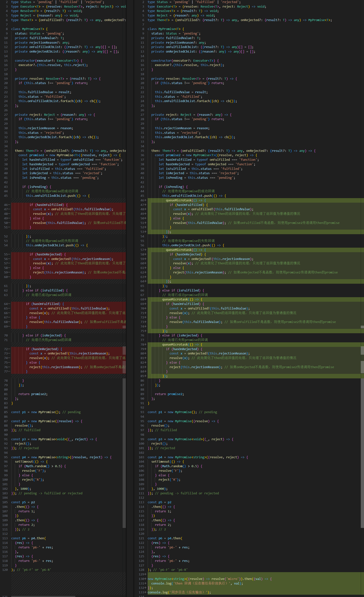The height and width of the screenshot is (597, 364).
Task: Click added line number 85+ in gutter
Action: coord(143,376)
